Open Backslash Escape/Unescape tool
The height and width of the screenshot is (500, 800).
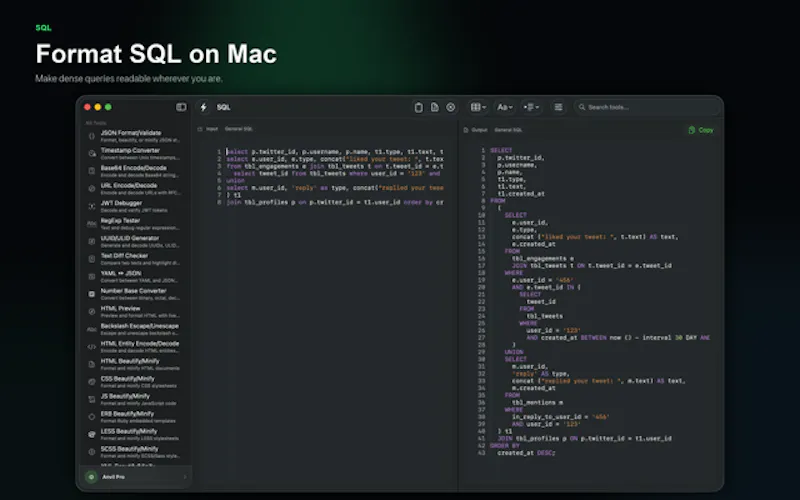136,330
